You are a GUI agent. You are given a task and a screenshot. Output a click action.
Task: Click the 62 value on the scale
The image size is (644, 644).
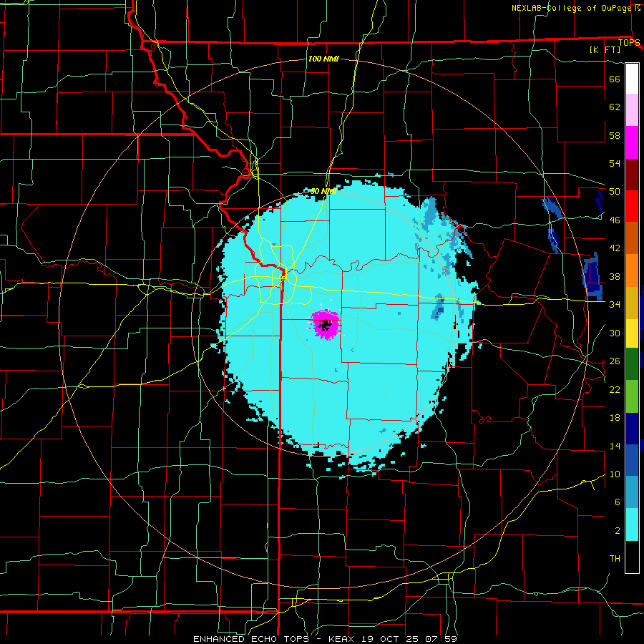click(x=615, y=107)
